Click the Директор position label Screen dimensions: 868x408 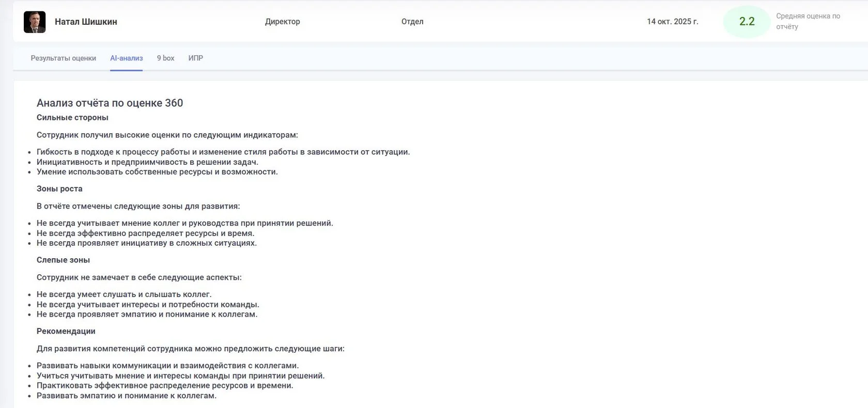tap(282, 22)
